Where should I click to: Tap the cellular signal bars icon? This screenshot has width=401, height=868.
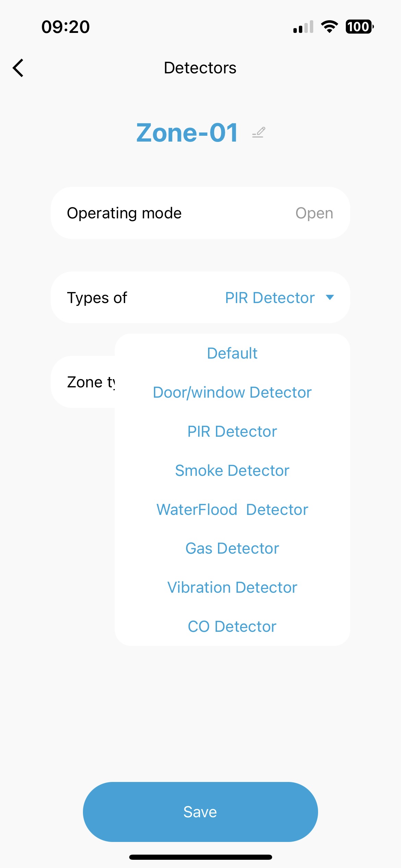pyautogui.click(x=303, y=27)
